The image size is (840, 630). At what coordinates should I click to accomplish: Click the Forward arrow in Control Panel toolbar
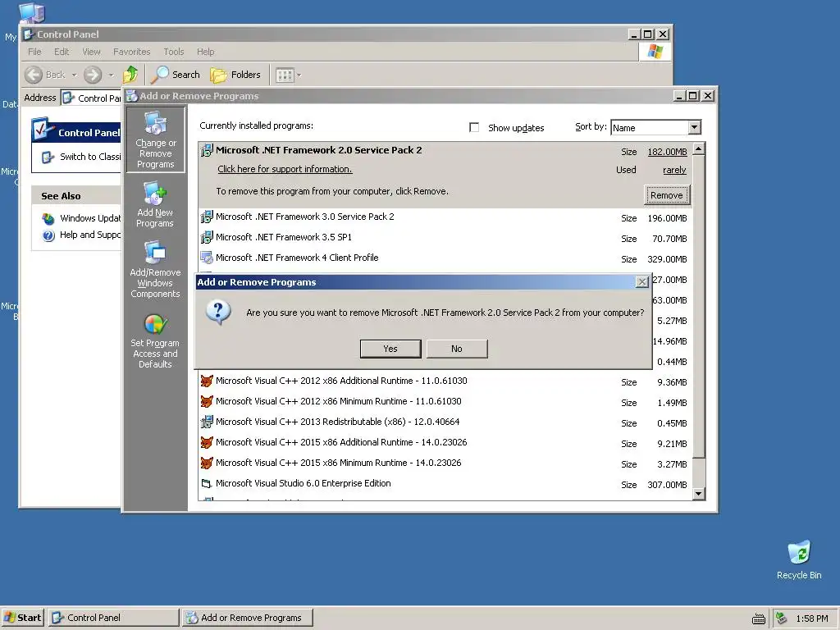(93, 75)
